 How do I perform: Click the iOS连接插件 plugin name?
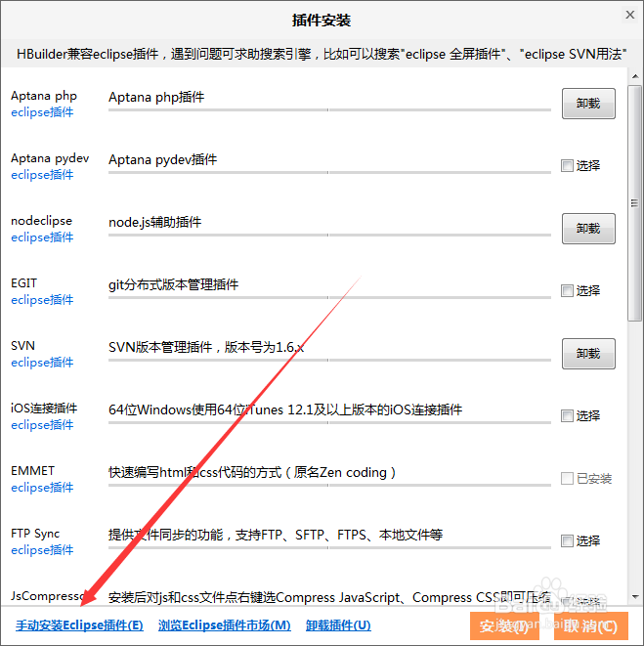tap(44, 409)
